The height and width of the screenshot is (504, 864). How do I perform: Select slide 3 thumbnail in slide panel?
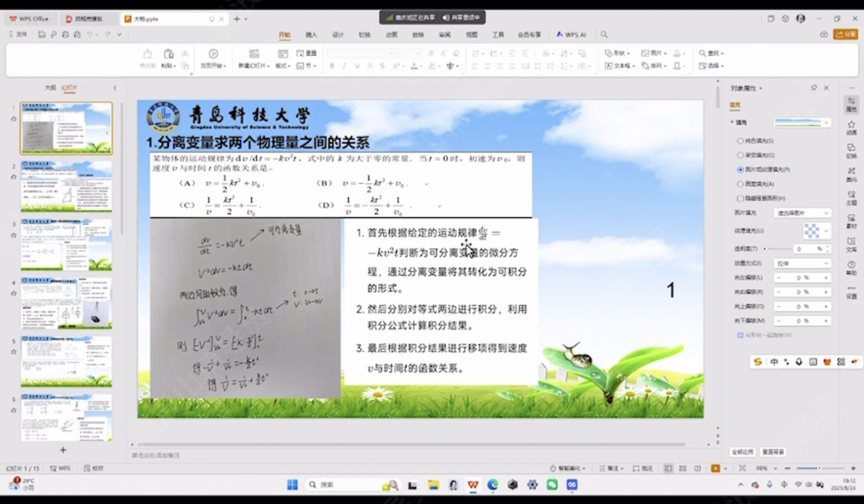tap(66, 244)
